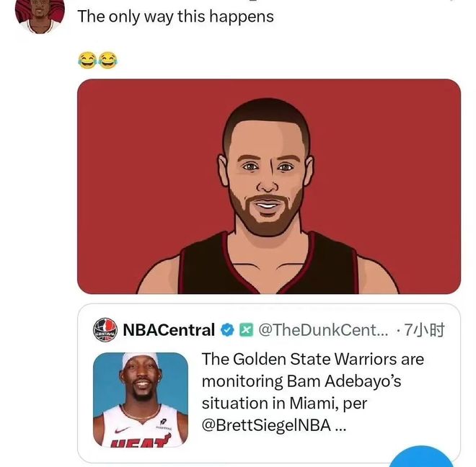This screenshot has height=467, width=476.
Task: Click "The Golden State Warriors are" line
Action: 312,358
